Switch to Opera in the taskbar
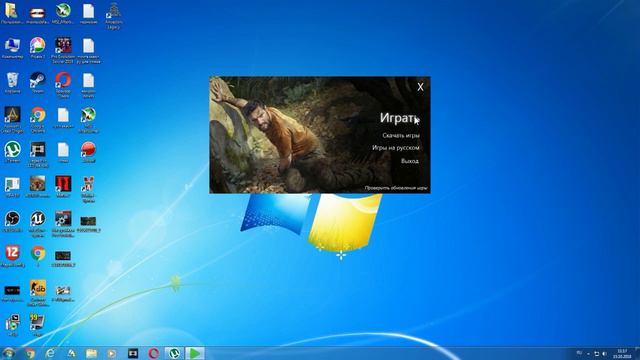The width and height of the screenshot is (640, 360). (153, 353)
